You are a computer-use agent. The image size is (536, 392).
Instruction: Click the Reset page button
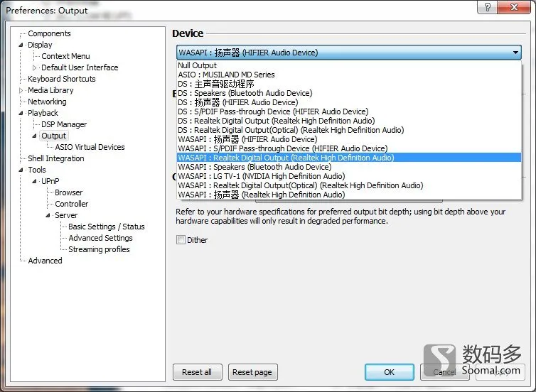[x=252, y=372]
